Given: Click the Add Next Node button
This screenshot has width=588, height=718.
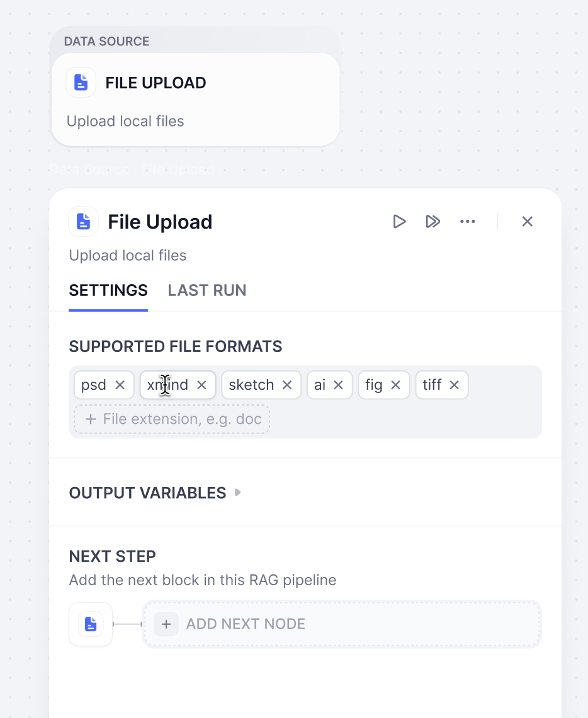Looking at the screenshot, I should tap(342, 624).
